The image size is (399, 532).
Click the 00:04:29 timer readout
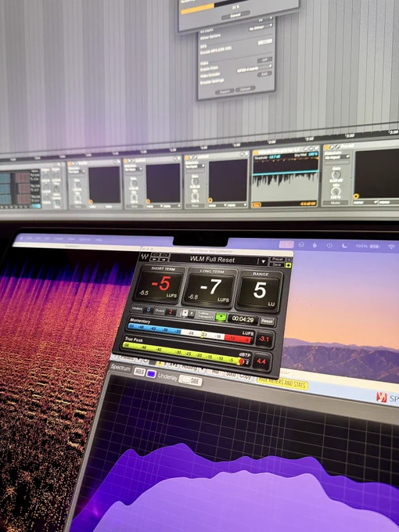point(243,320)
